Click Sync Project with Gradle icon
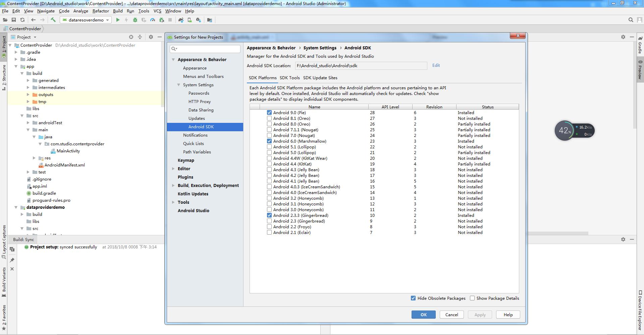This screenshot has width=644, height=335. pos(181,20)
